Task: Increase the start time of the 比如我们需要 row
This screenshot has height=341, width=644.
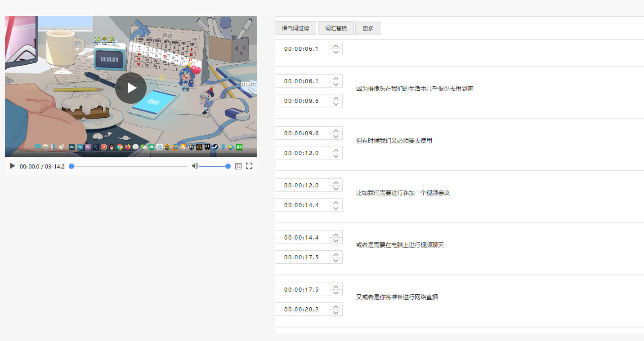Action: (336, 182)
